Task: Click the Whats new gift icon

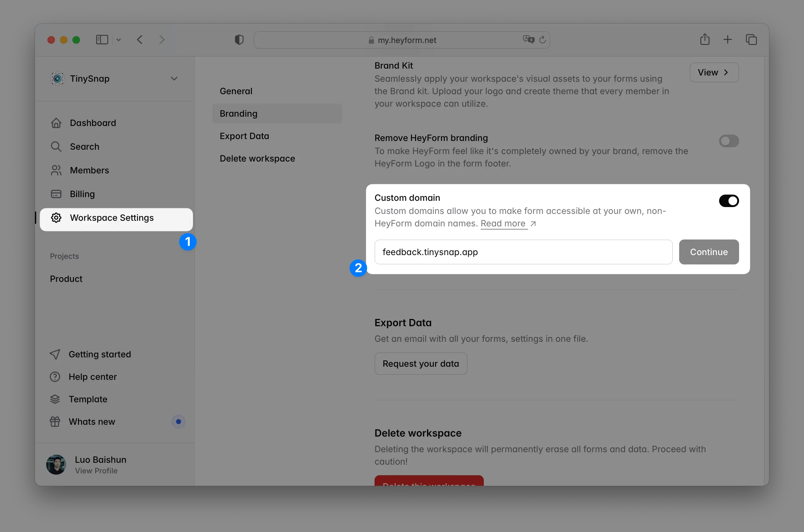Action: click(55, 421)
